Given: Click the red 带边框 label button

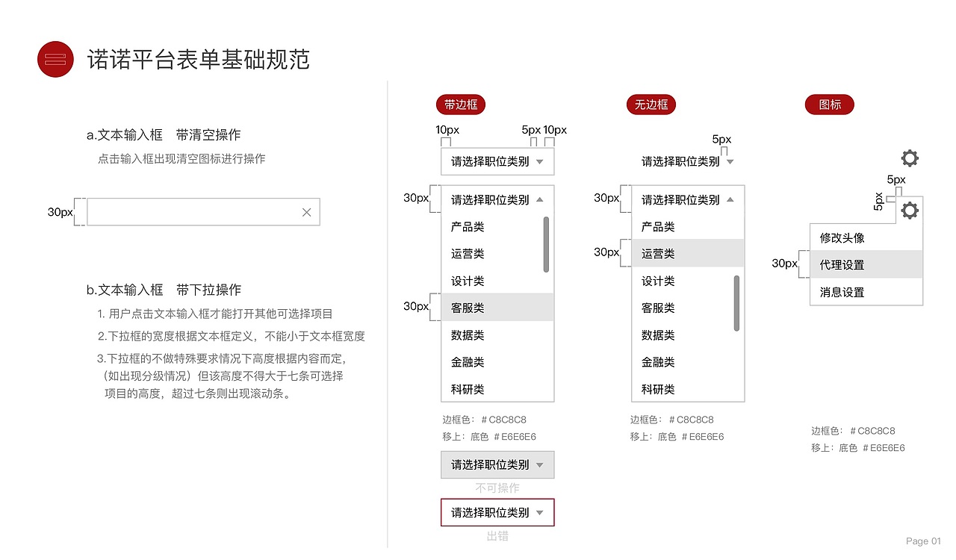Looking at the screenshot, I should [460, 105].
